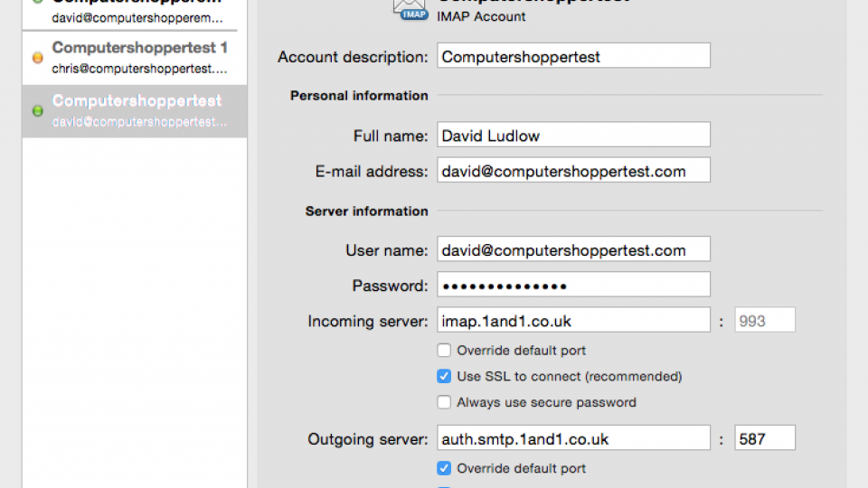
Task: Click the Incoming server field
Action: 573,320
